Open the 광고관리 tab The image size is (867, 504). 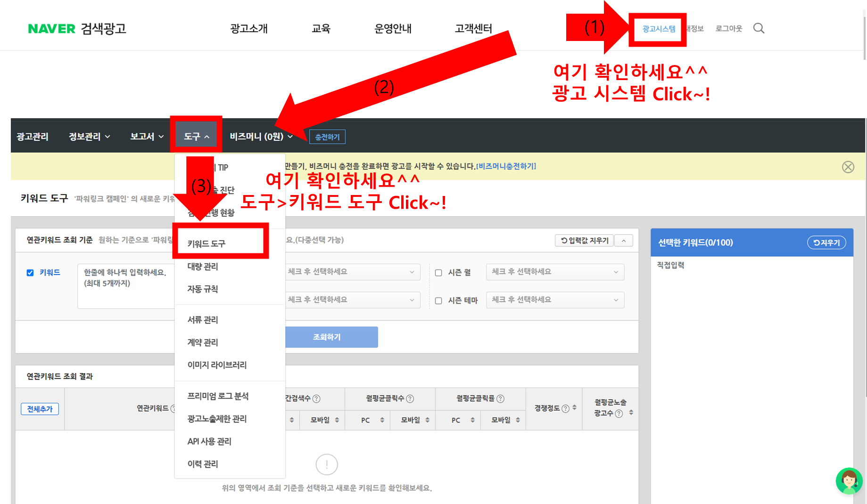(33, 137)
